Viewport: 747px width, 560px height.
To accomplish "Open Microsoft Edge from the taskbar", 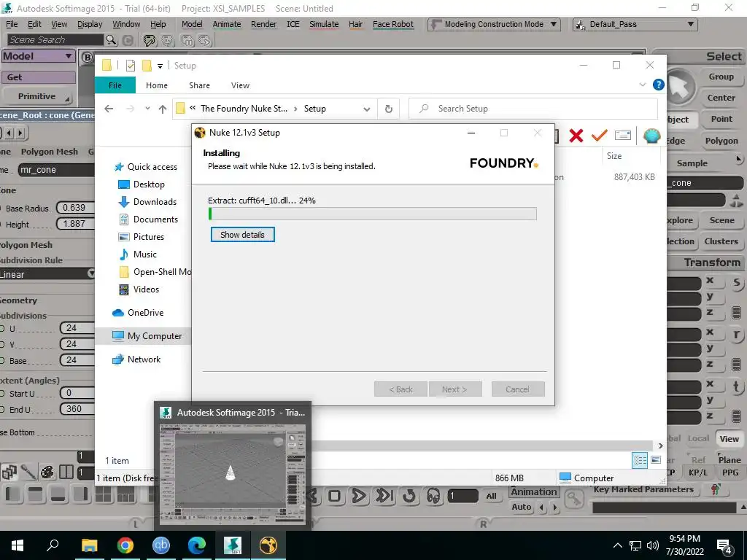I will pos(197,545).
